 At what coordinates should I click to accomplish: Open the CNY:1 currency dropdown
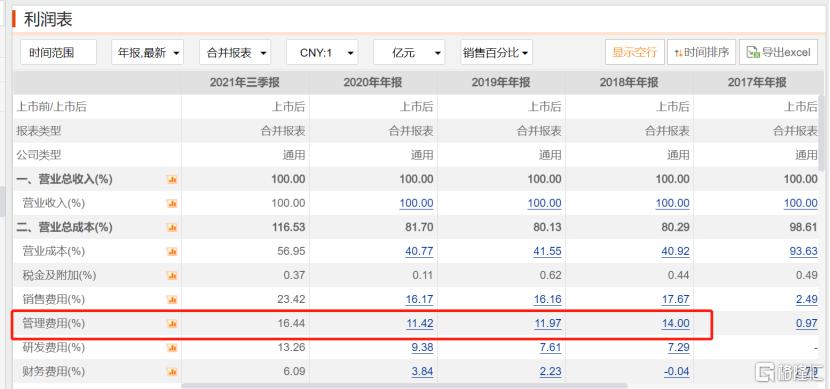(x=322, y=52)
